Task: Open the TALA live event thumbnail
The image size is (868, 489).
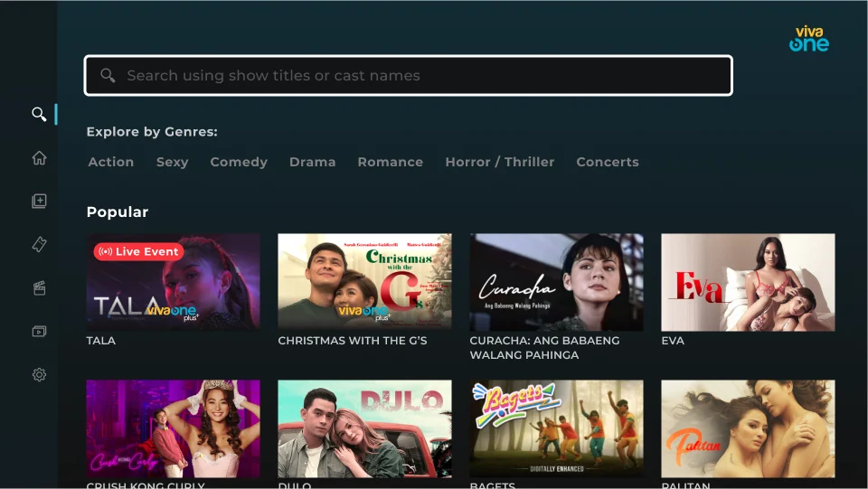Action: [x=173, y=282]
